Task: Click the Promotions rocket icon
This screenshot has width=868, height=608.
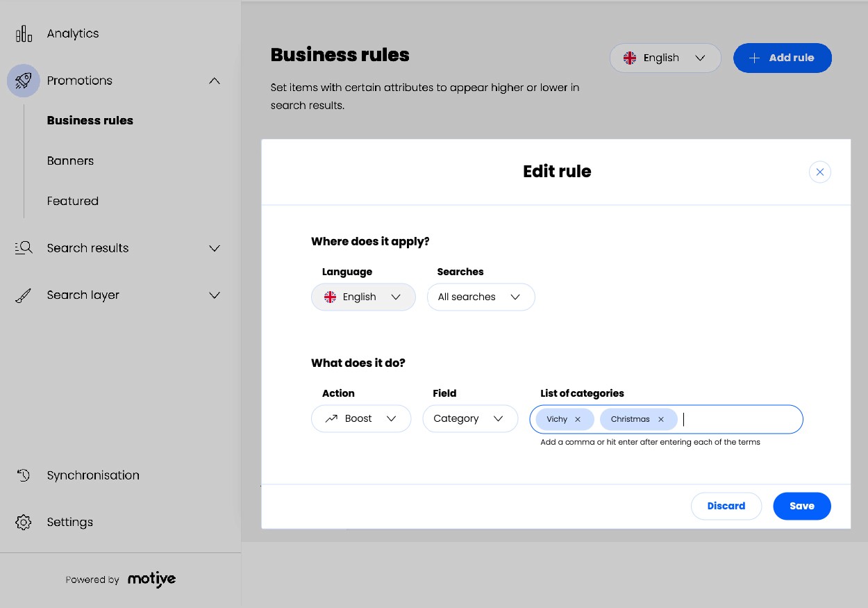Action: (24, 81)
